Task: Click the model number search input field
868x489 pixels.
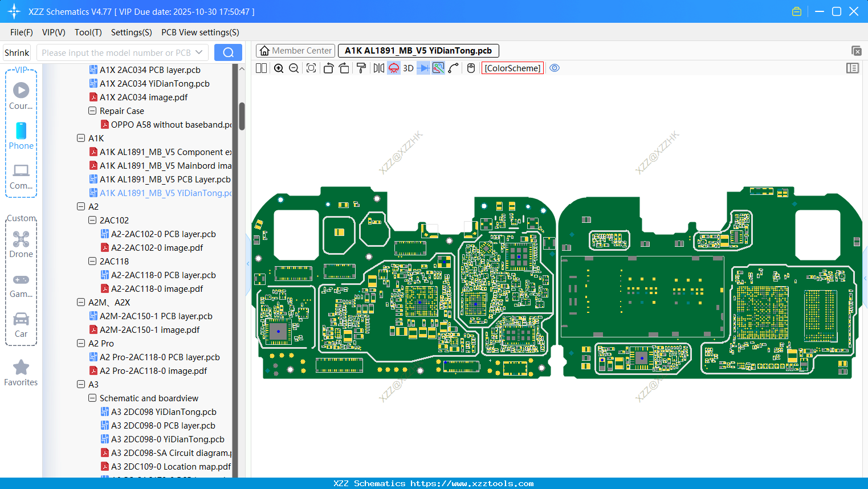Action: tap(116, 52)
